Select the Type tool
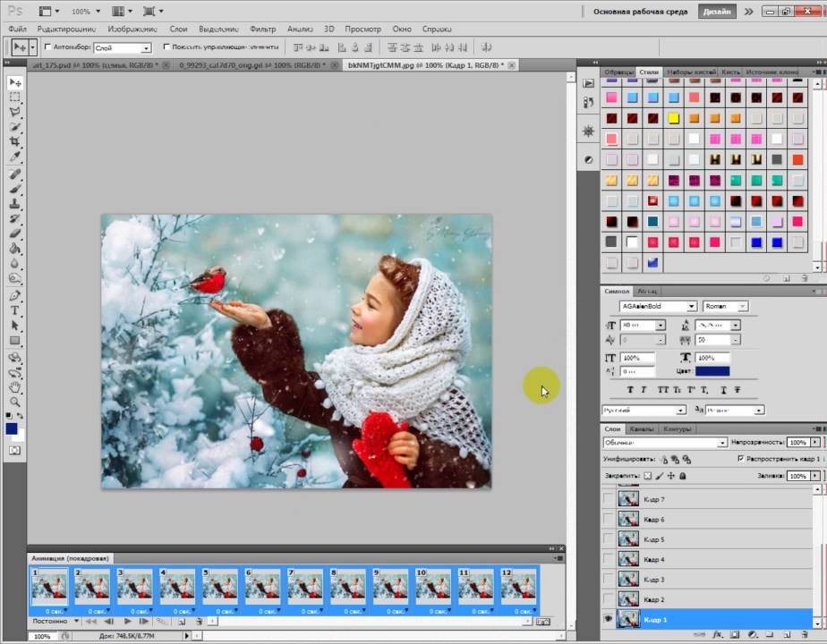 coord(14,310)
